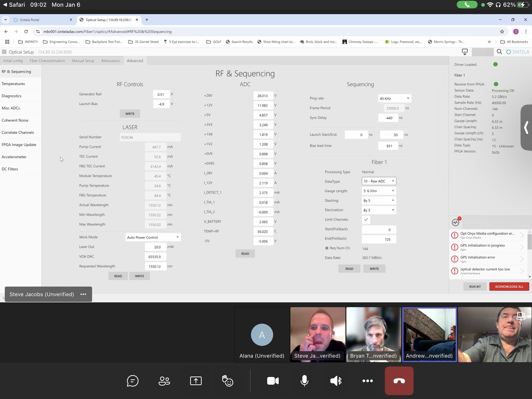The height and width of the screenshot is (399, 532).
Task: Open the Manual Setup tab
Action: (83, 61)
